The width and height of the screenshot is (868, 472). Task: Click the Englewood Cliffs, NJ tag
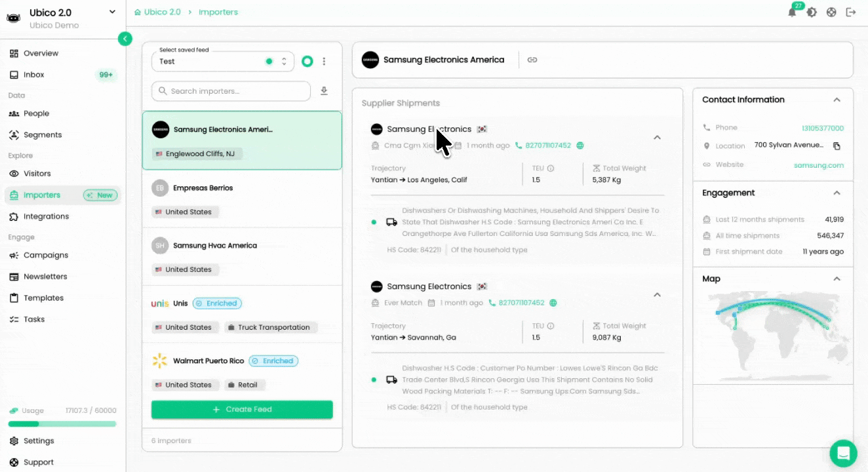[x=197, y=154]
